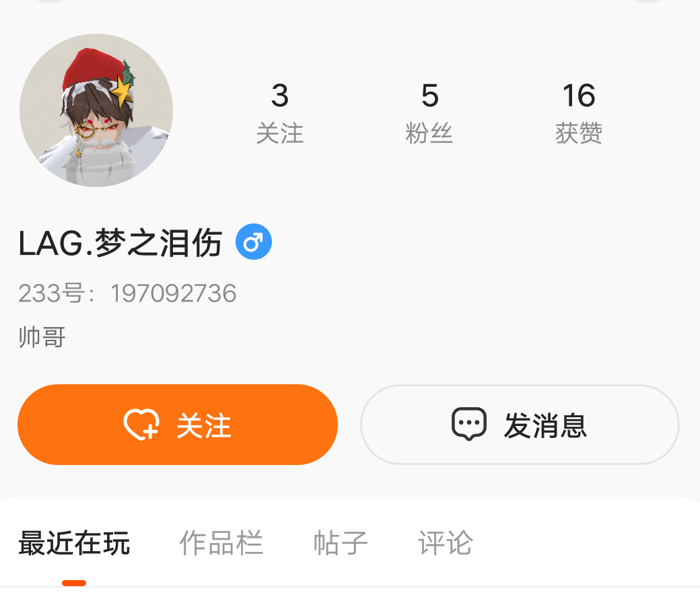Click the bio text 帅哥
The image size is (700, 607).
pos(42,337)
